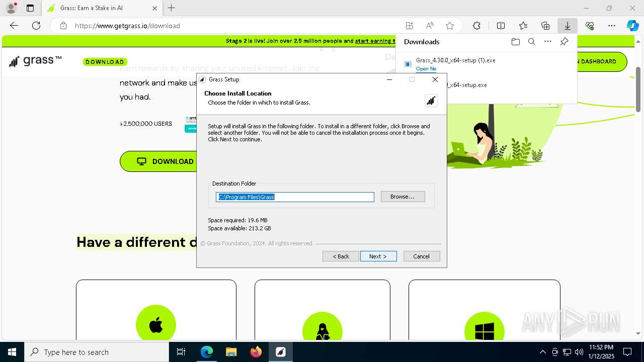The height and width of the screenshot is (362, 644).
Task: Open the Windows Start menu
Action: coord(12,352)
